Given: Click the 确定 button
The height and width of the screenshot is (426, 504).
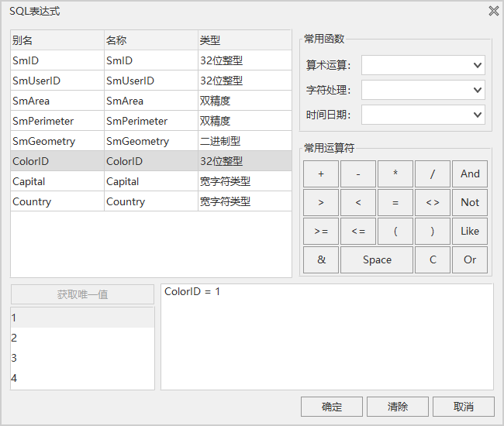Looking at the screenshot, I should pos(332,407).
